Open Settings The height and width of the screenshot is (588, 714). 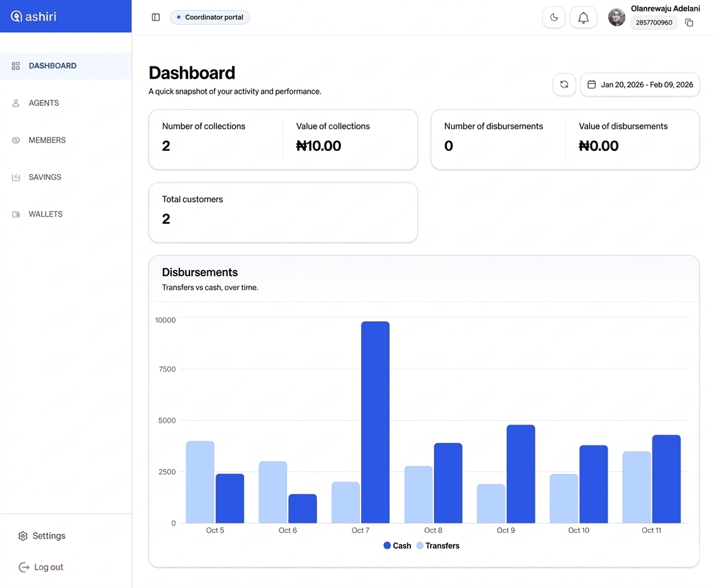point(42,535)
